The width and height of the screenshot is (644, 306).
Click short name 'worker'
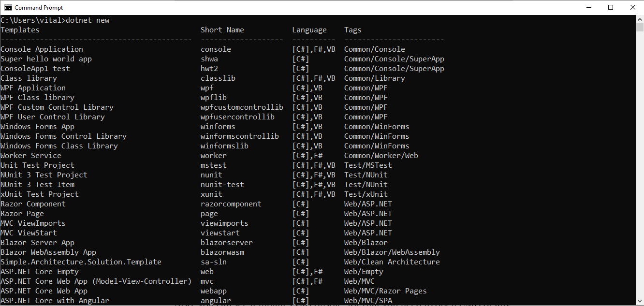click(214, 156)
